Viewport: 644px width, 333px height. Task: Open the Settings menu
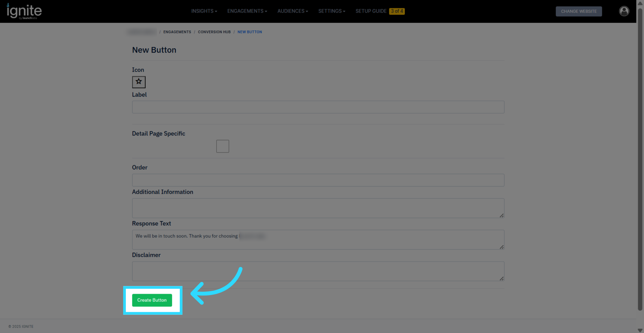point(331,11)
